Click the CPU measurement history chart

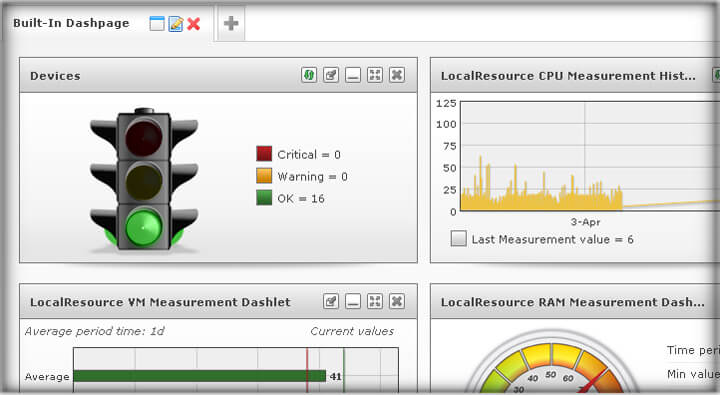[590, 156]
